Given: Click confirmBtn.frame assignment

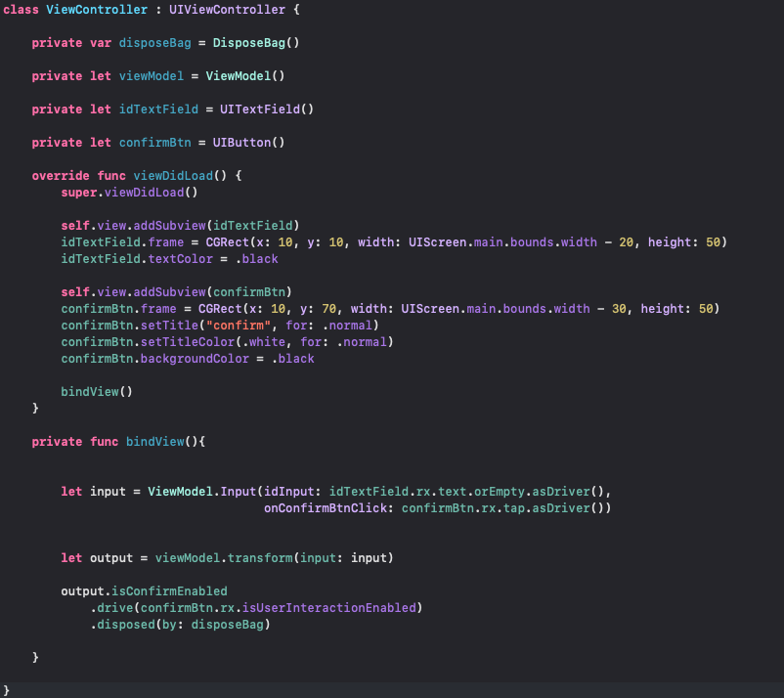Looking at the screenshot, I should (x=118, y=309).
